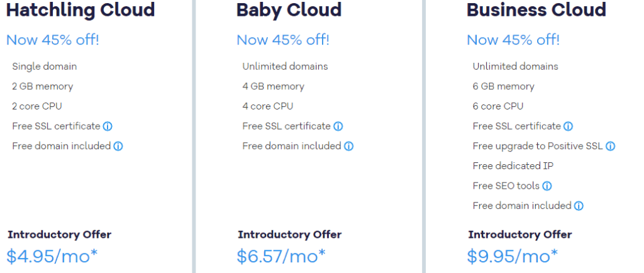Click the $9.95/mo Business Cloud price

click(512, 256)
